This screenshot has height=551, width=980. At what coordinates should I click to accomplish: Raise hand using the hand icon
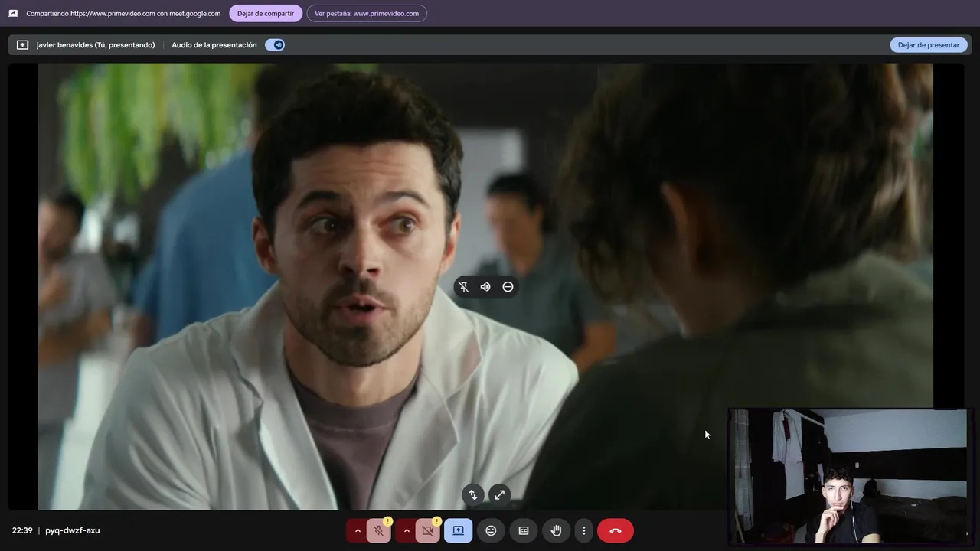[557, 530]
